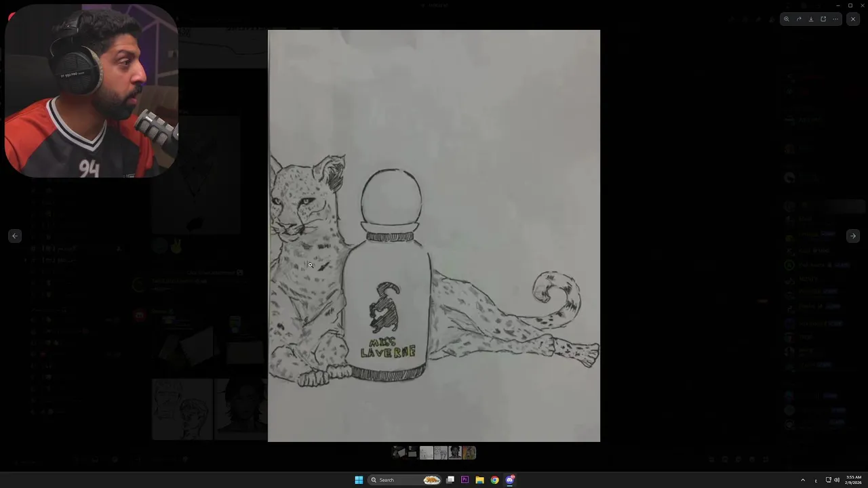Select the first dark thumbnail in the filmstrip
868x488 pixels.
coord(398,452)
